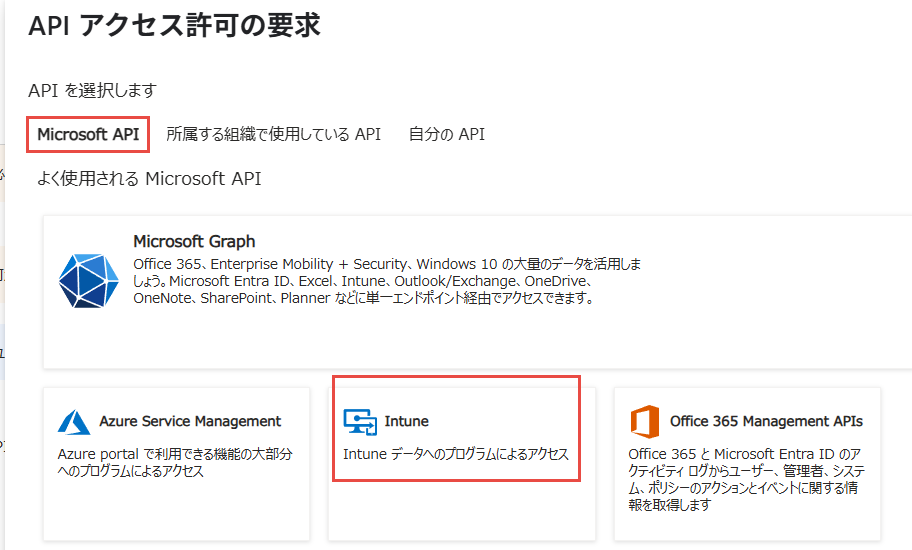Viewport: 912px width, 550px height.
Task: Click the Azure portal description text
Action: click(174, 462)
